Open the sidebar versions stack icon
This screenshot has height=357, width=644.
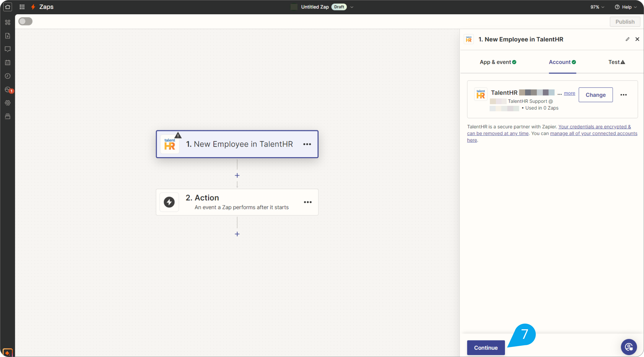pyautogui.click(x=8, y=116)
